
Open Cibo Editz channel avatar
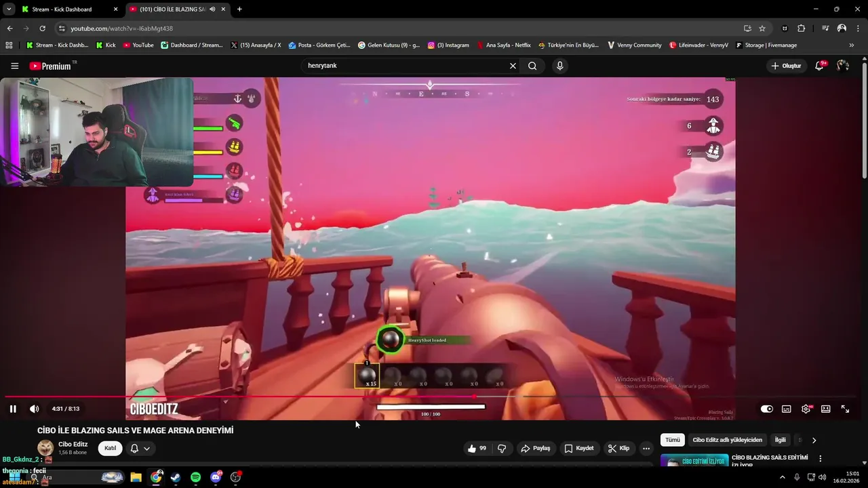coord(45,448)
